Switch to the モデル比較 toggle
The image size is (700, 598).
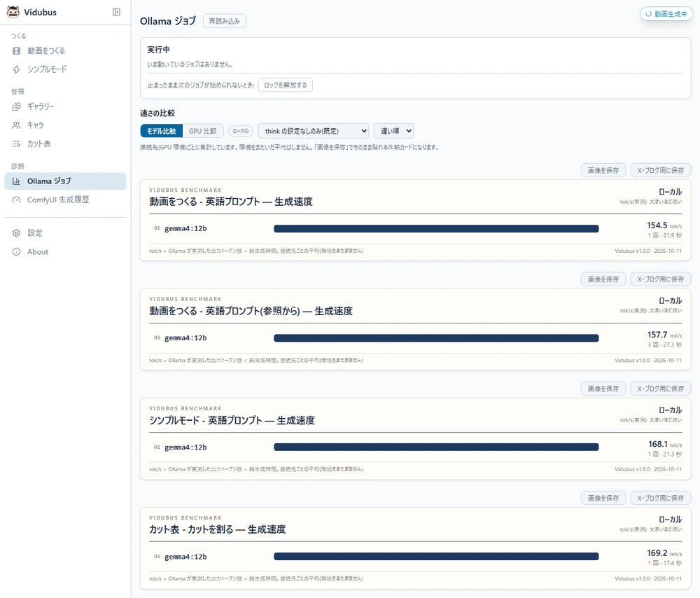[162, 131]
